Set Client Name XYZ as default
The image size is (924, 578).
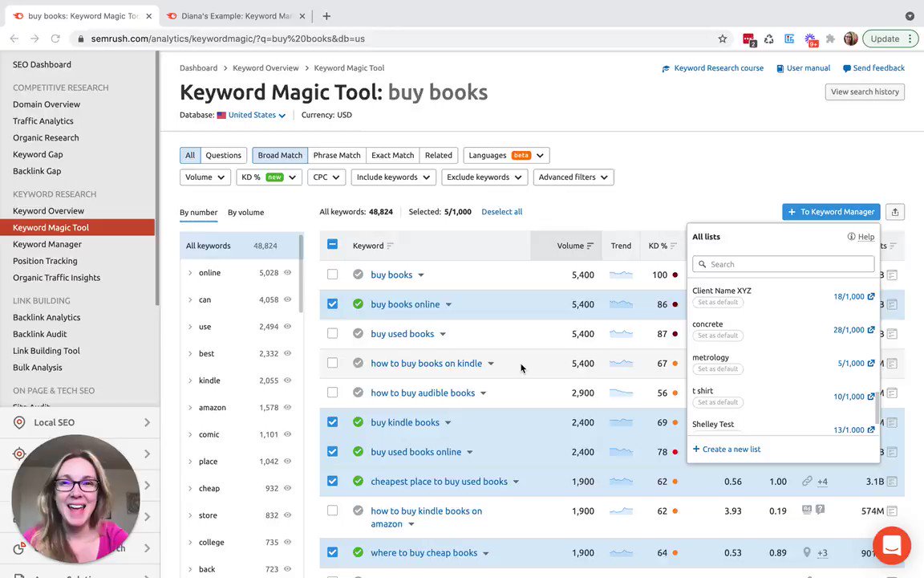tap(718, 302)
